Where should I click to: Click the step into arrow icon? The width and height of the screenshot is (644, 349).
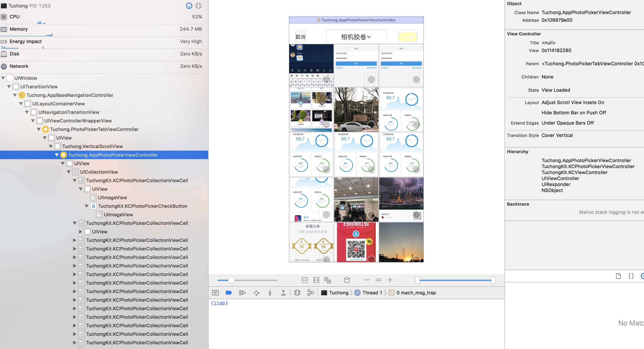(x=270, y=293)
